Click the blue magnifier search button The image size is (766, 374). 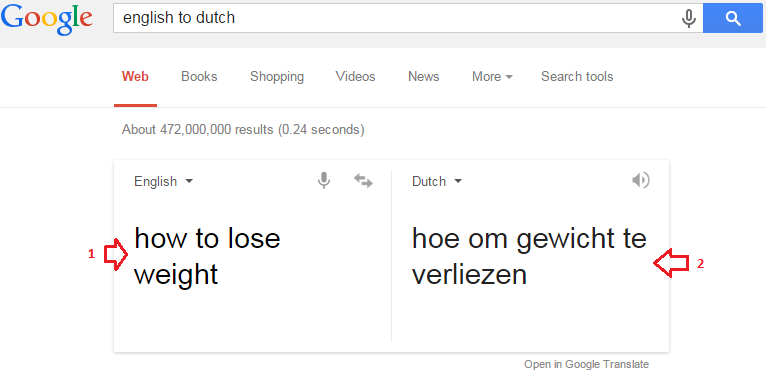coord(733,19)
